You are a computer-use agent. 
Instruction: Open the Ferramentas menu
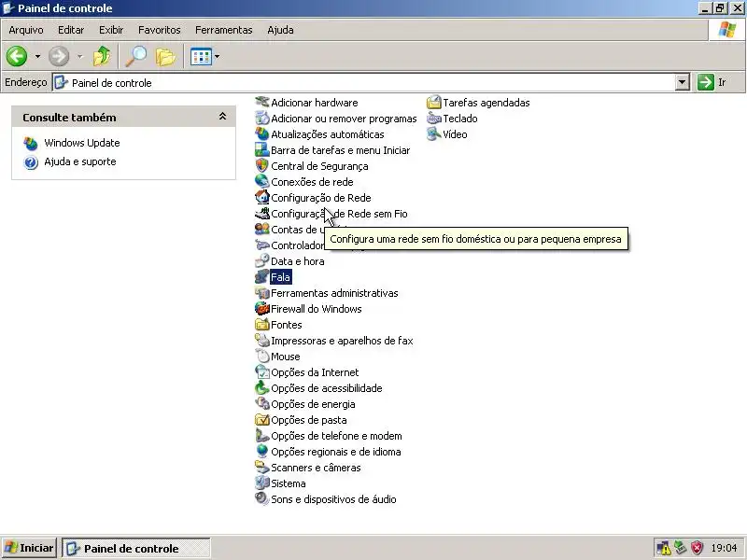point(223,30)
